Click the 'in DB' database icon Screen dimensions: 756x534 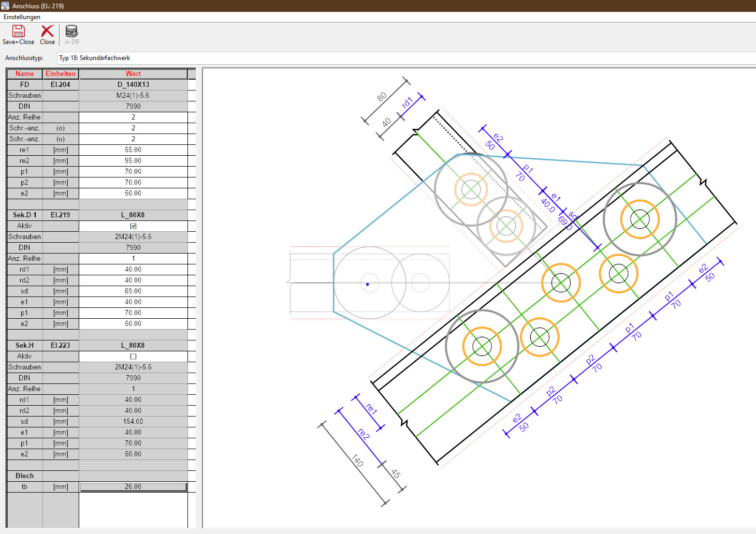(71, 32)
